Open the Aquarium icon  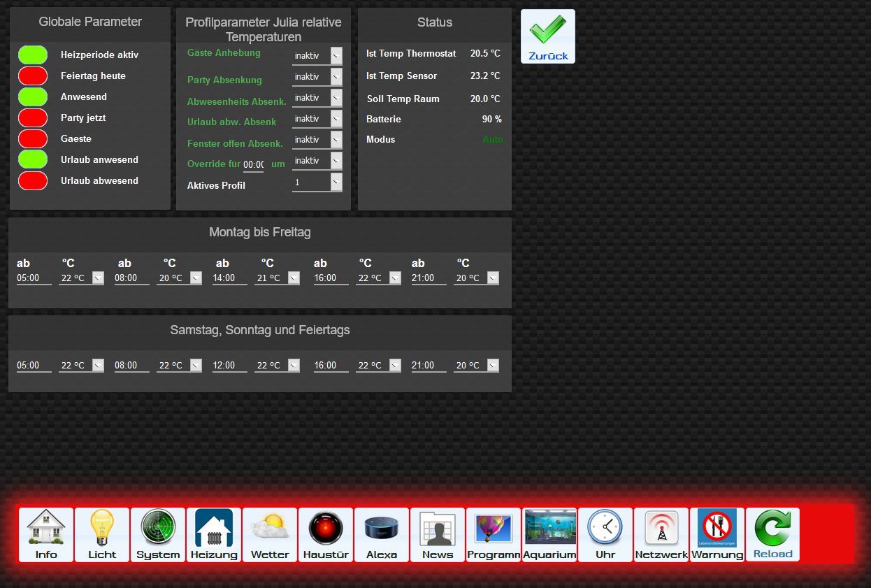coord(549,535)
